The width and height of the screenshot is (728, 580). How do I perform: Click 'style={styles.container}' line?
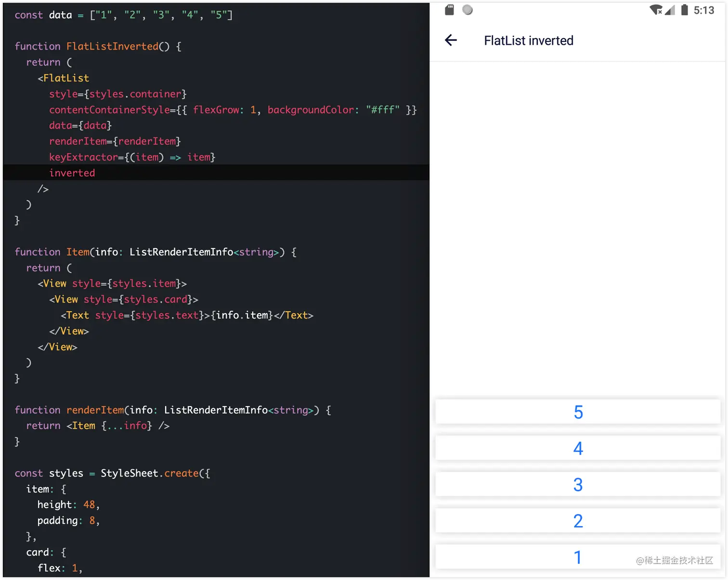click(x=118, y=94)
